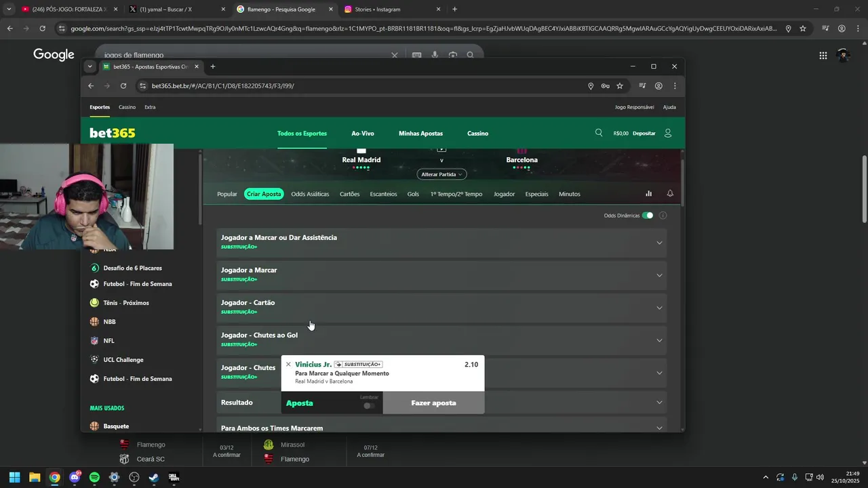The height and width of the screenshot is (488, 868).
Task: Click the bet365 logo
Action: coord(113,133)
